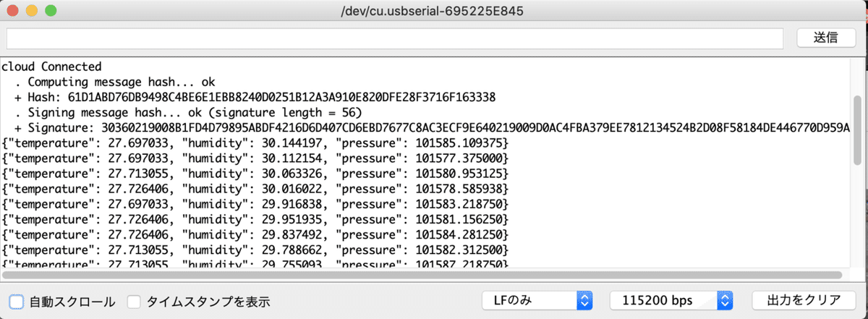Click the 送信 send button
The height and width of the screenshot is (319, 868).
click(x=825, y=38)
